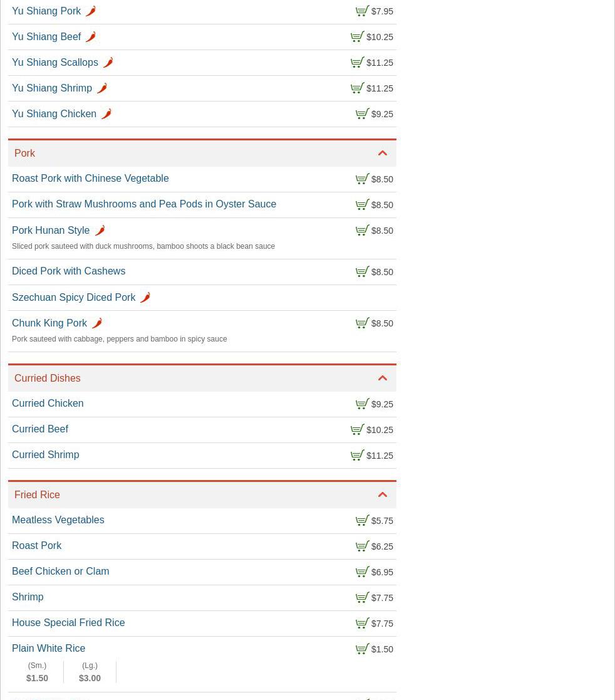Click the cart icon for House Special Fried Rice

click(362, 624)
